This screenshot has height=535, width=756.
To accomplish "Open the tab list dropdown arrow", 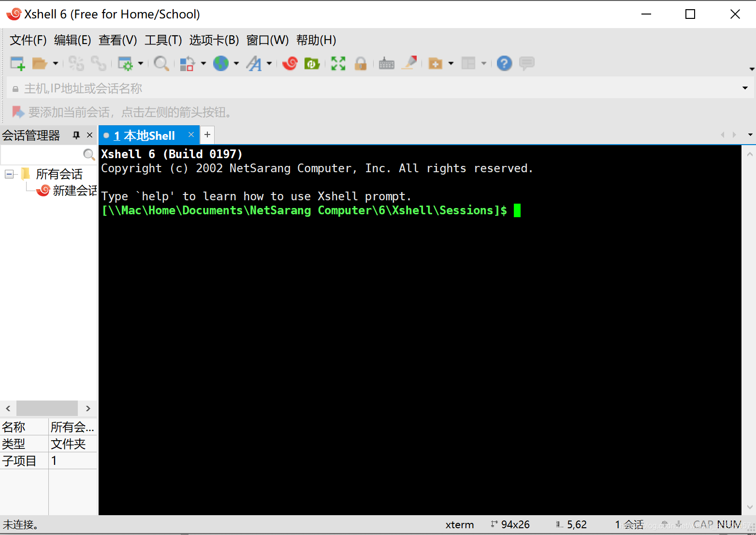I will coord(750,135).
